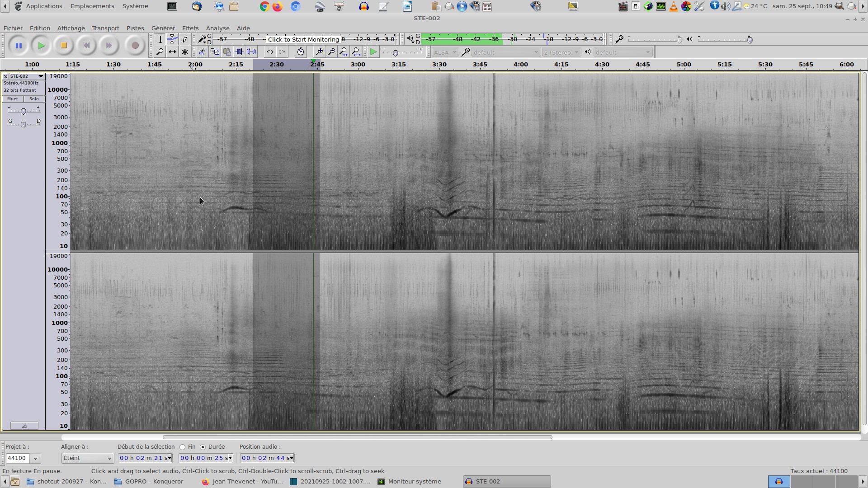Click the Trim audio icon

pyautogui.click(x=239, y=52)
